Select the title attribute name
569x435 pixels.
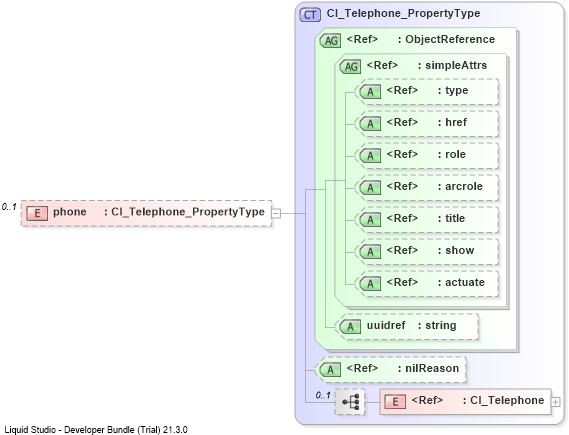(455, 218)
